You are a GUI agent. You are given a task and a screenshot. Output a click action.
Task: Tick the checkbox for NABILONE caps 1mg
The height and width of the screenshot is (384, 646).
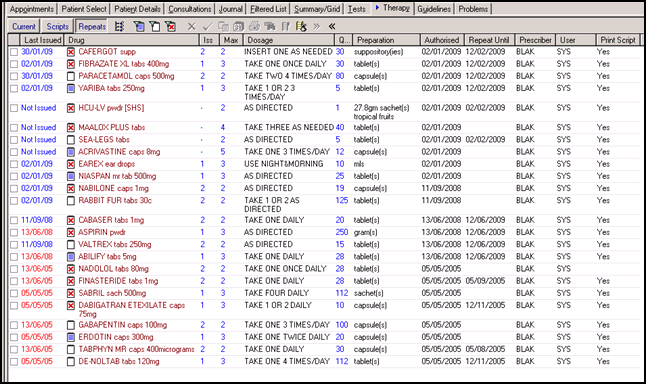14,189
